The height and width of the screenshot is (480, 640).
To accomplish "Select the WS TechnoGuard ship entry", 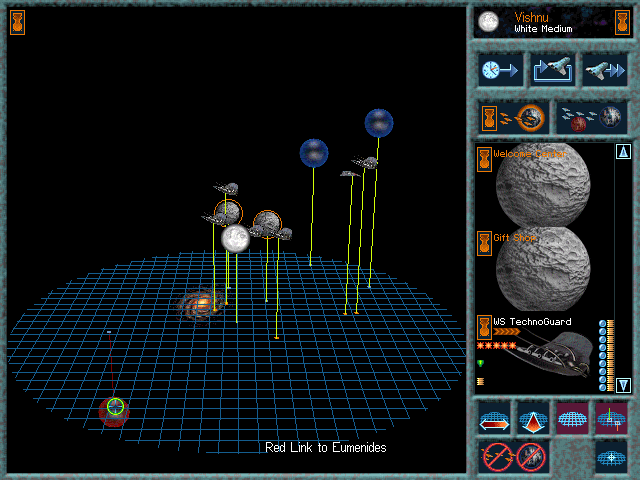I will (543, 353).
